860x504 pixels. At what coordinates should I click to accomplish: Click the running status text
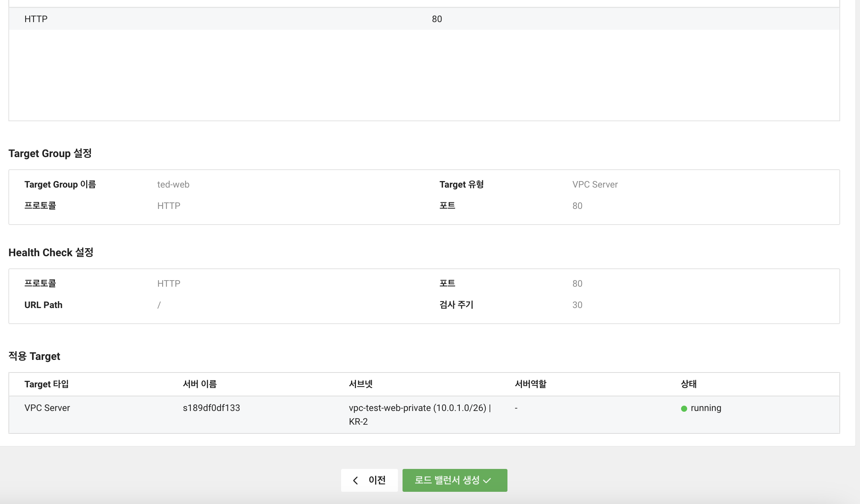706,408
